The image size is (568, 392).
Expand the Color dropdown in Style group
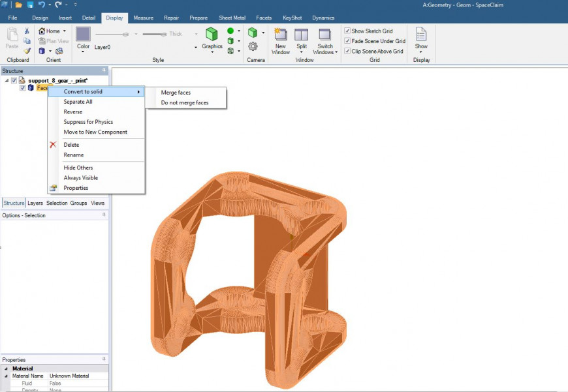(83, 52)
